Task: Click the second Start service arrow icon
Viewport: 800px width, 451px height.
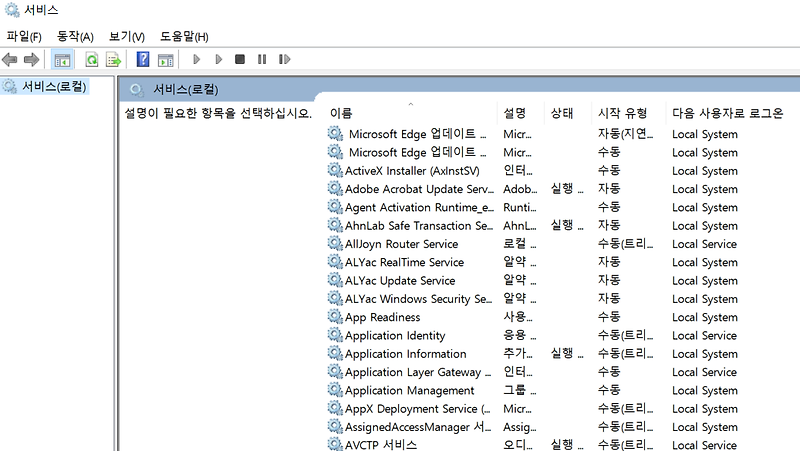Action: tap(218, 59)
